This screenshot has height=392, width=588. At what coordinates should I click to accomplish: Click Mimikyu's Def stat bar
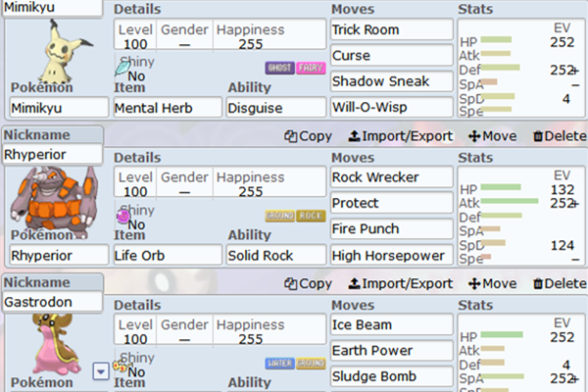click(x=500, y=68)
